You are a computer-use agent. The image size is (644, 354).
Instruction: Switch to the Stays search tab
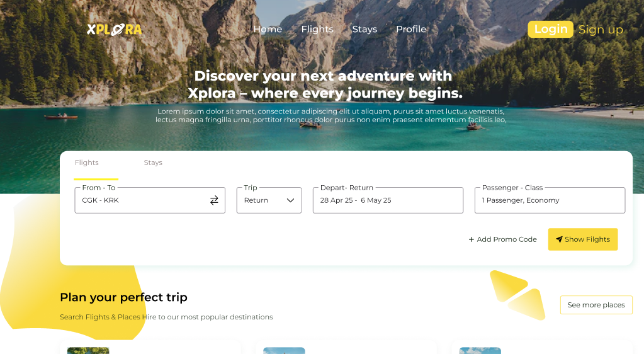(153, 163)
